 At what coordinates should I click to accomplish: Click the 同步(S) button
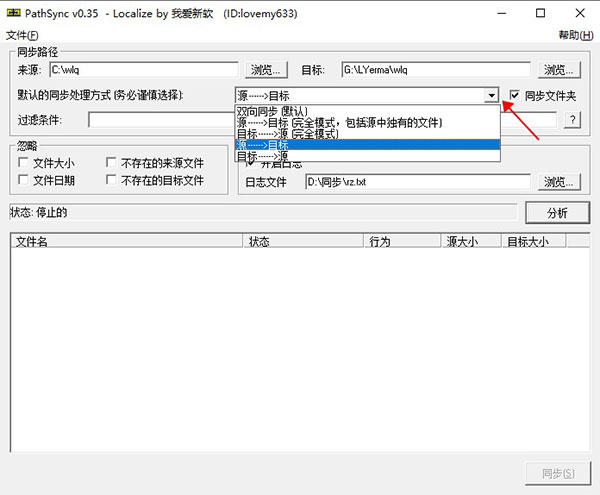(558, 474)
